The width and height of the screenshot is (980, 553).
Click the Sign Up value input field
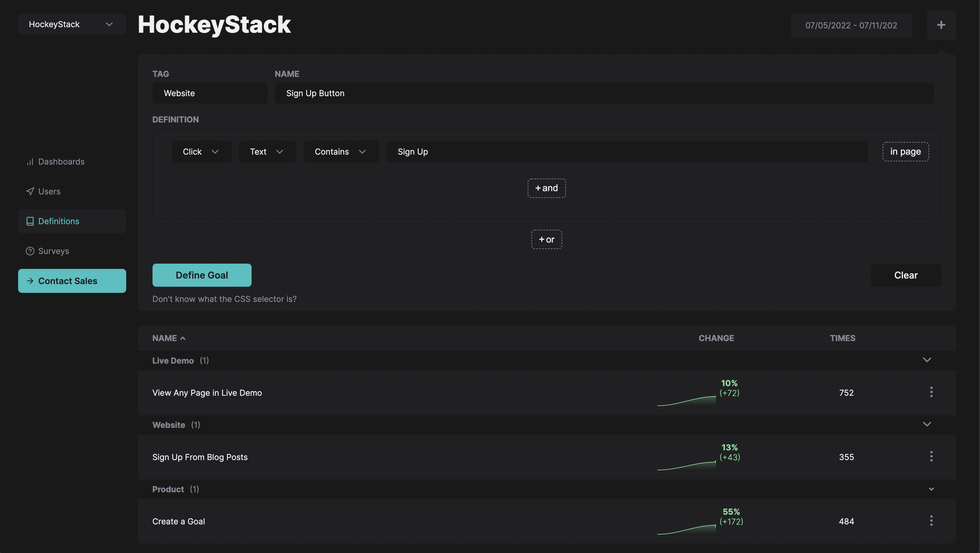[627, 152]
